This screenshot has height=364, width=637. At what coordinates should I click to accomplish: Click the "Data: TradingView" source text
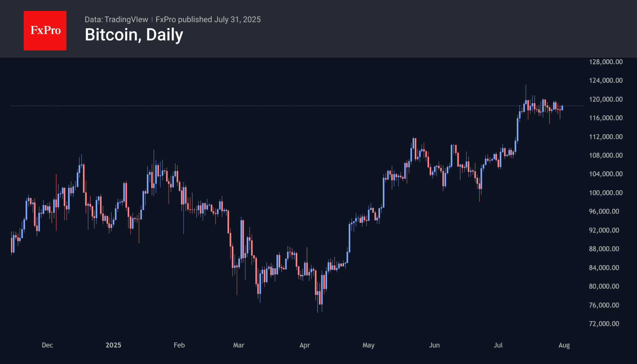[x=116, y=19]
